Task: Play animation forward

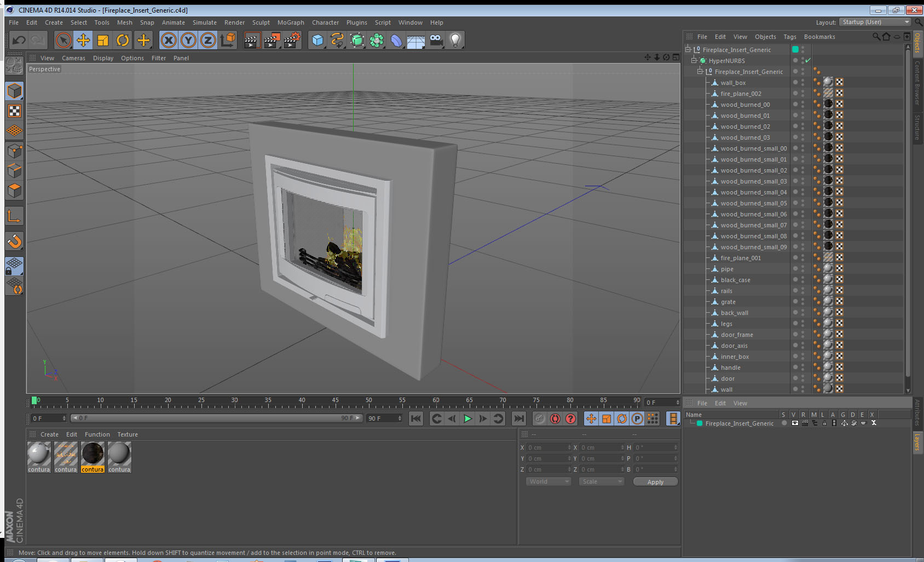Action: [x=467, y=418]
